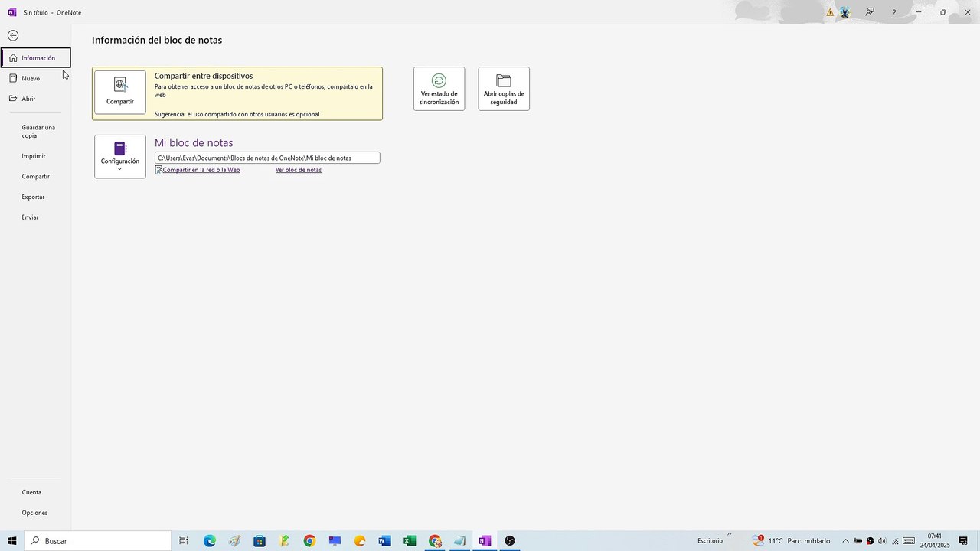Click the touch keyboard tray icon
This screenshot has height=551, width=980.
pos(909,541)
